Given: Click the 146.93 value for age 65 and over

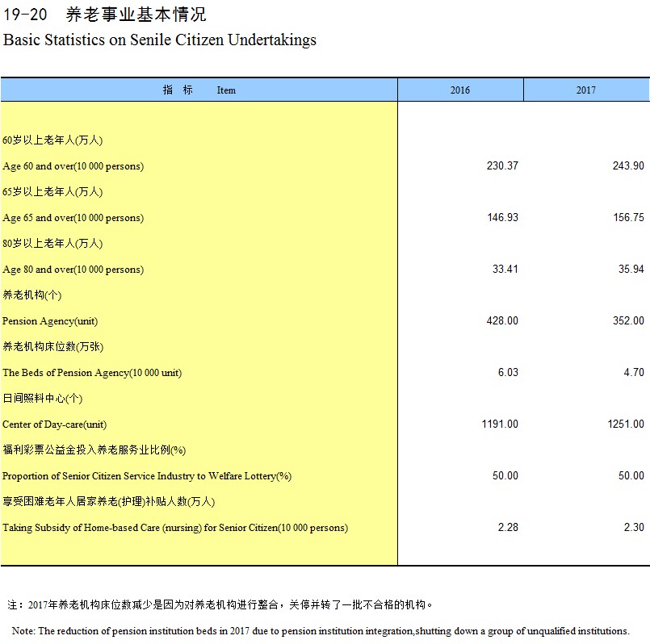Looking at the screenshot, I should pos(502,218).
